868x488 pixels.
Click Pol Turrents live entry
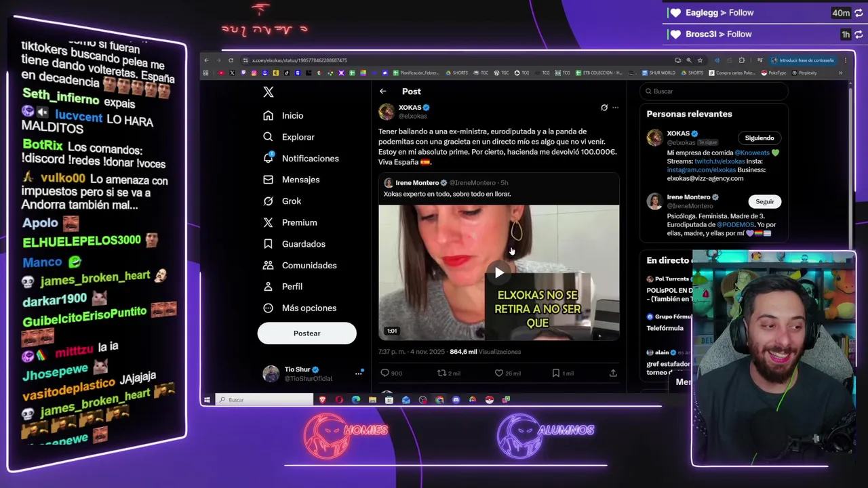click(x=668, y=289)
